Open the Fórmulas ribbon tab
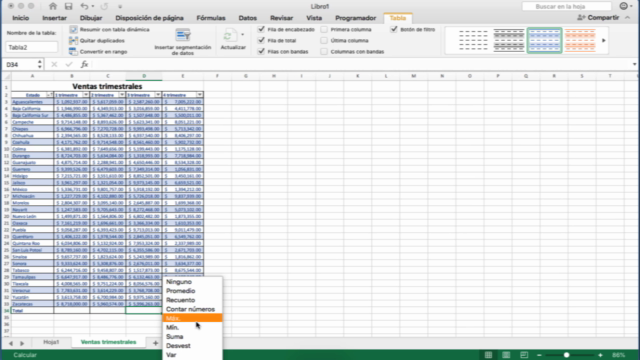640x360 pixels. pyautogui.click(x=211, y=18)
